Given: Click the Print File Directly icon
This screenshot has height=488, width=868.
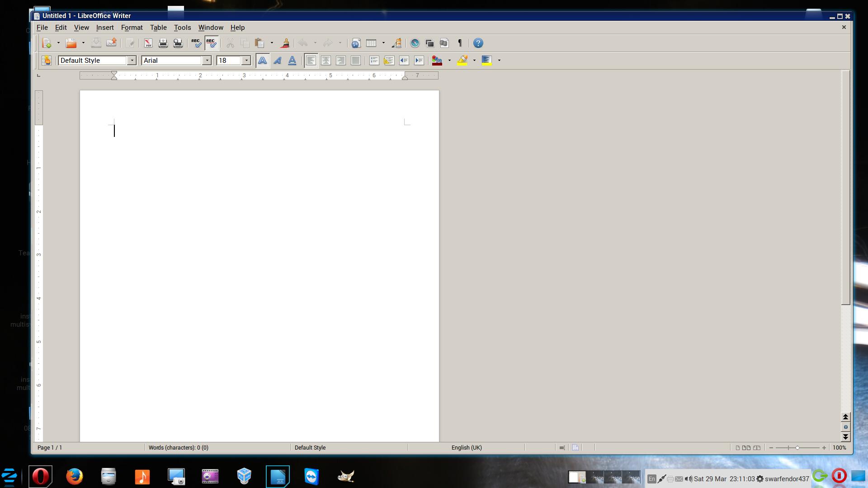Looking at the screenshot, I should 163,43.
